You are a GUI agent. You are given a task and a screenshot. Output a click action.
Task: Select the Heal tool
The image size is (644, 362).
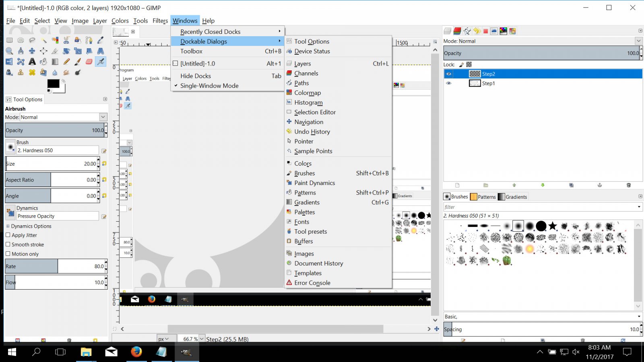32,72
